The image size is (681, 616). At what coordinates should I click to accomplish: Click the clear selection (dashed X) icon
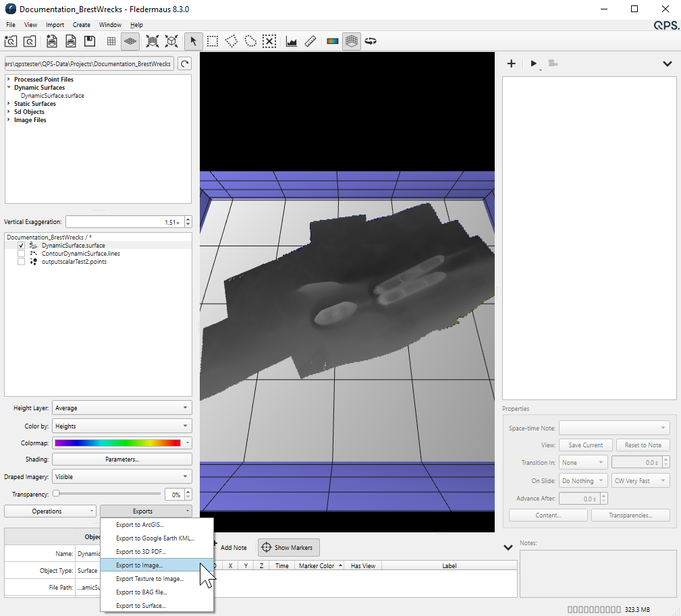click(269, 41)
